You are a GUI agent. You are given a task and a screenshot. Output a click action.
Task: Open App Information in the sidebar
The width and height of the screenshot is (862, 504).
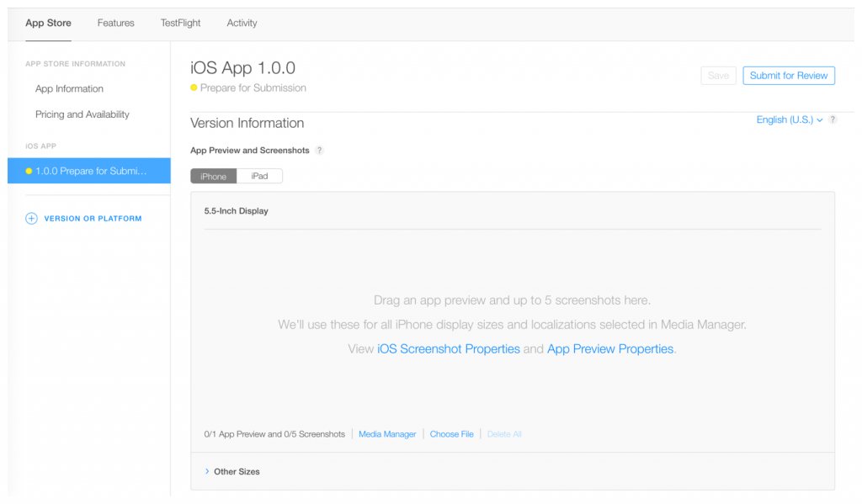tap(69, 89)
